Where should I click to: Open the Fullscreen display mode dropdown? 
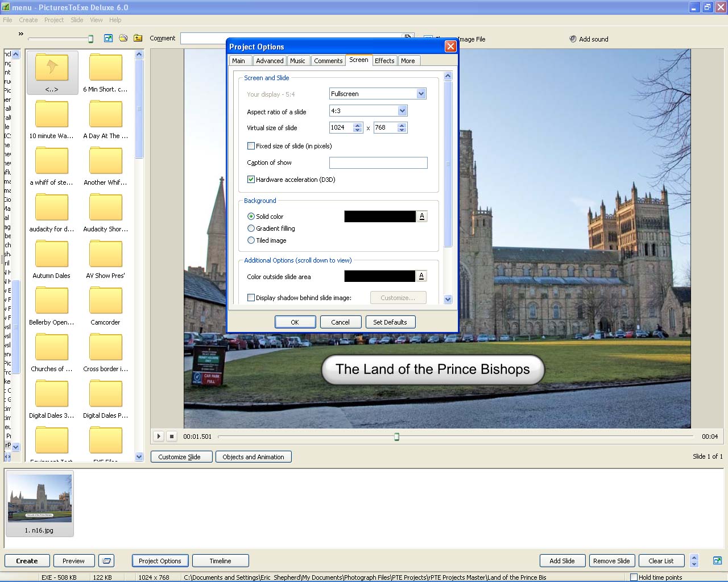pos(421,94)
